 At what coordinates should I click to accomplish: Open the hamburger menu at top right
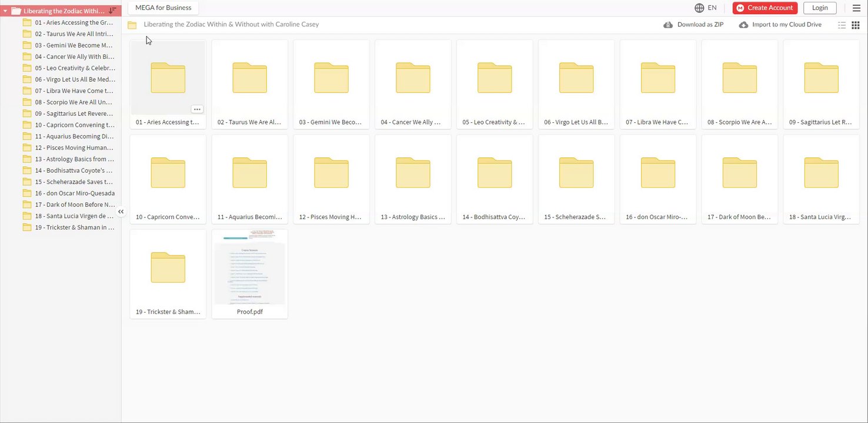click(856, 8)
